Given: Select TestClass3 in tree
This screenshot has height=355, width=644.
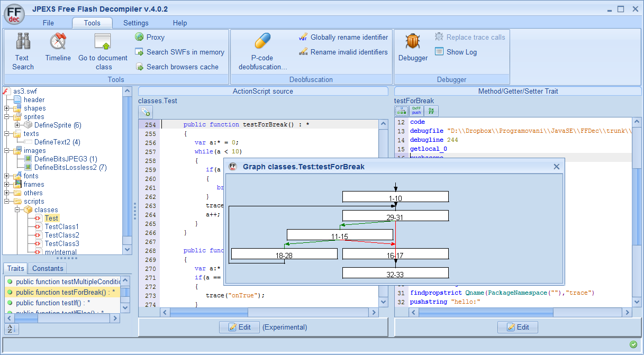Looking at the screenshot, I should coord(62,244).
